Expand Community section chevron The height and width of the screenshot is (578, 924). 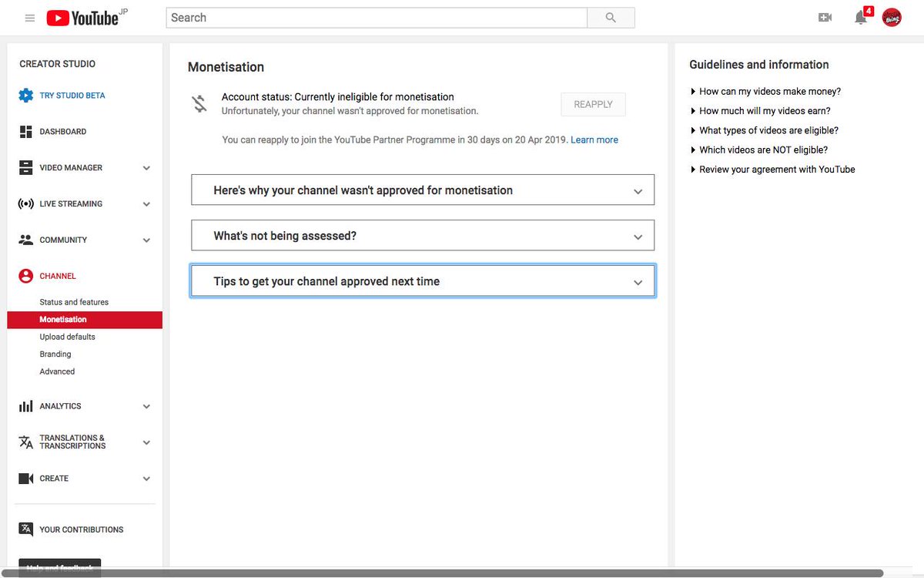click(x=146, y=240)
